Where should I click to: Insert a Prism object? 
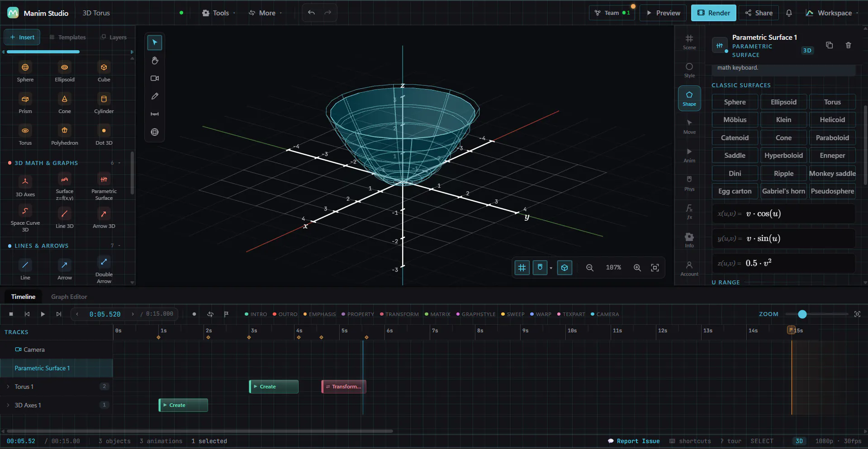(25, 103)
